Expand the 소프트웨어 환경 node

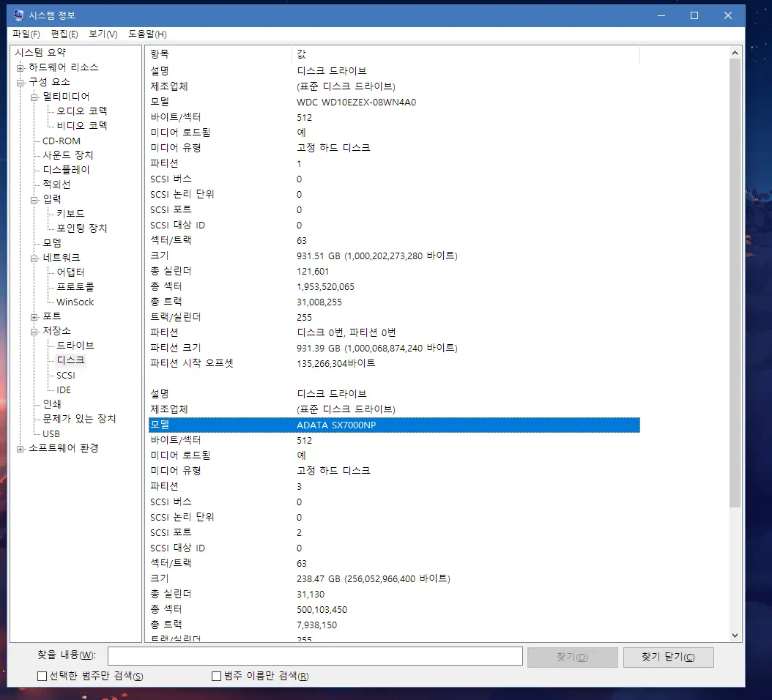[21, 448]
